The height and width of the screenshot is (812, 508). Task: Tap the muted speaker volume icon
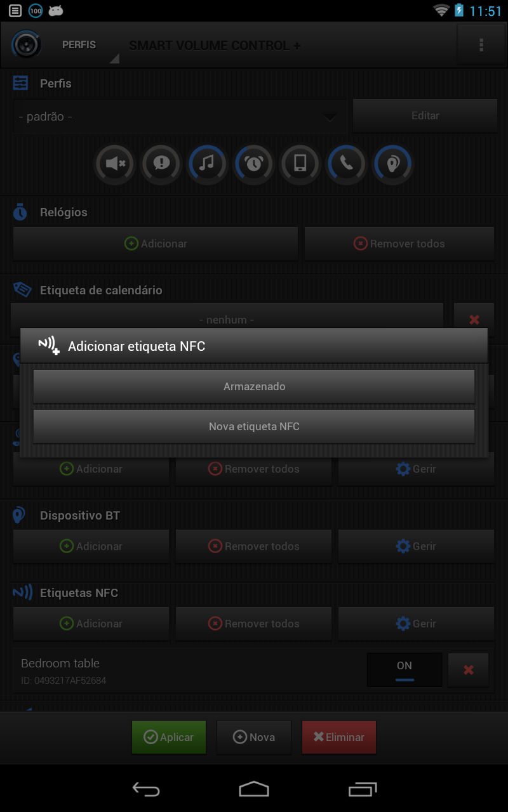(x=115, y=164)
